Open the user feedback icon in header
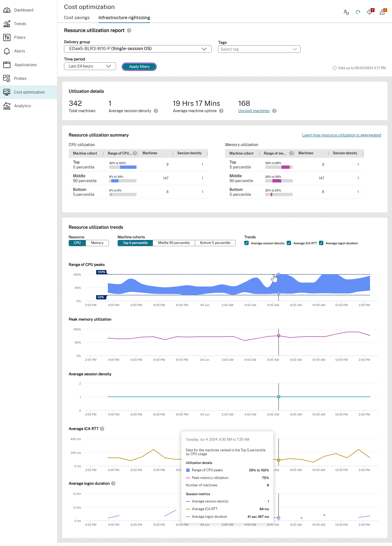The image size is (392, 546). coord(346,12)
